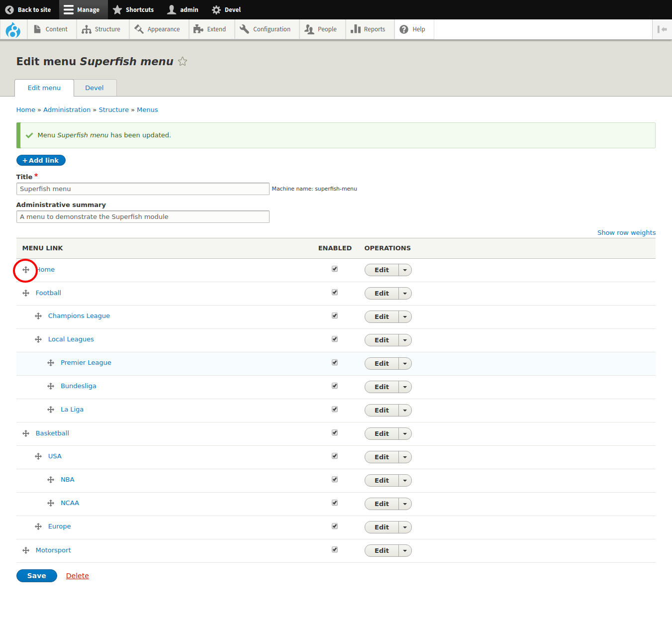Click the People icon in the toolbar

(308, 29)
